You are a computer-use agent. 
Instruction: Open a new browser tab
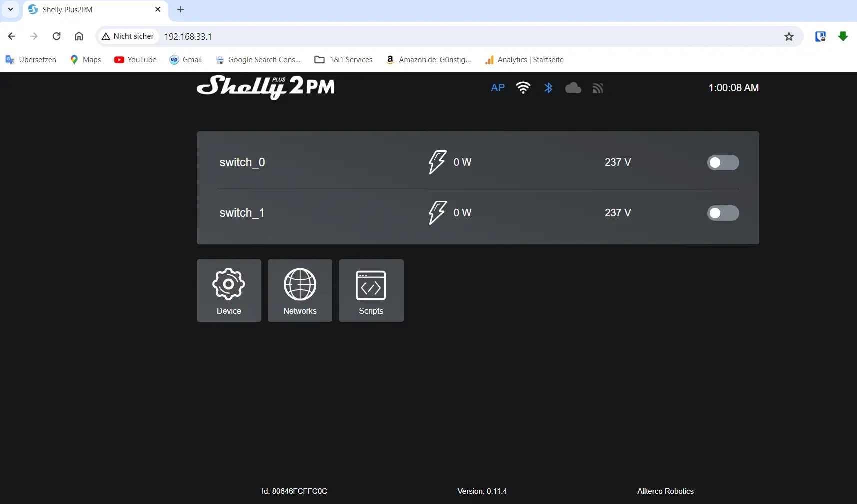(180, 9)
